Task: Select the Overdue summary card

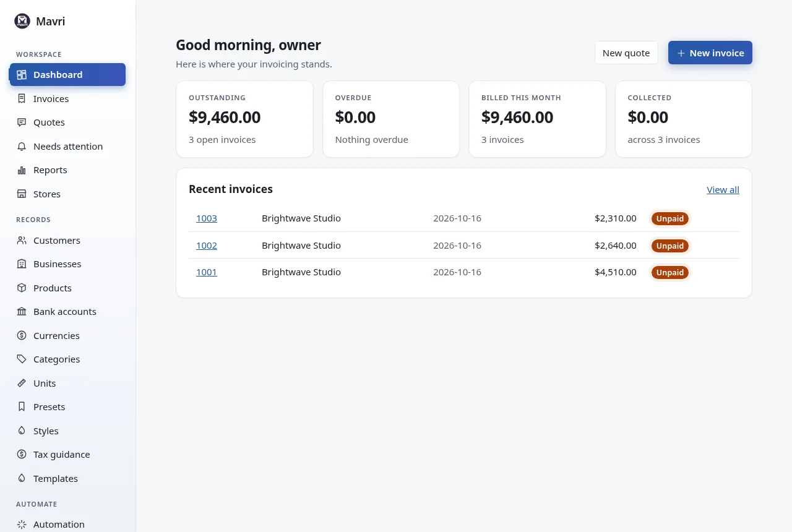Action: 391,119
